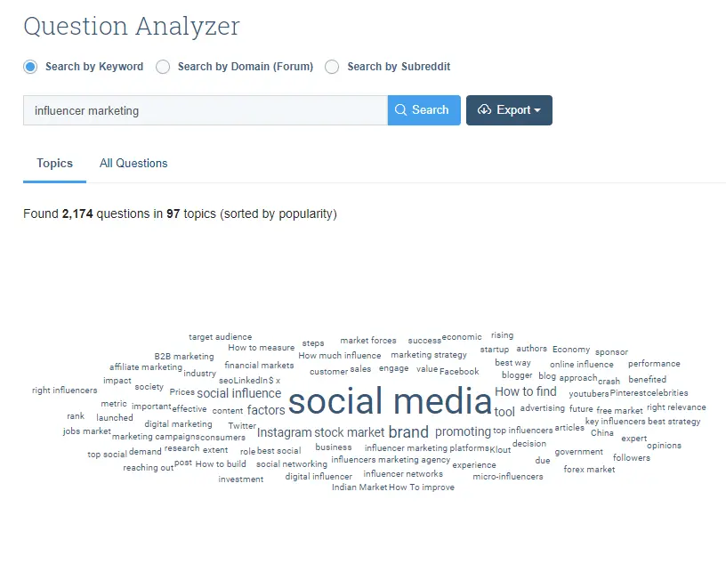Open the All Questions tab
This screenshot has width=726, height=588.
[x=133, y=164]
